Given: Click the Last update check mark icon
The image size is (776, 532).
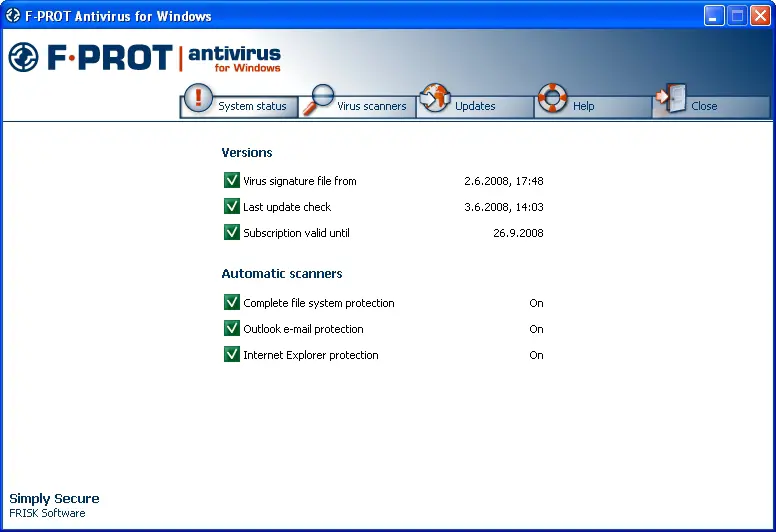Looking at the screenshot, I should 232,206.
